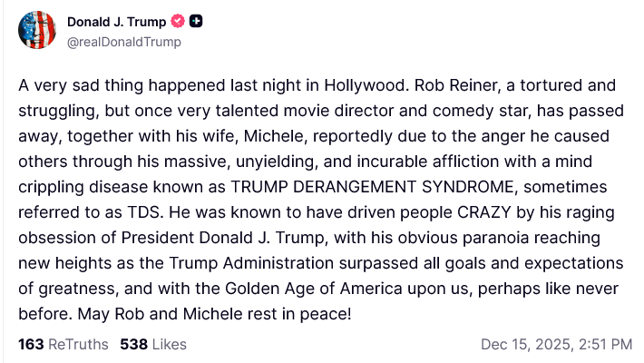View the 163 ReTruths count
The width and height of the screenshot is (644, 363).
click(32, 345)
